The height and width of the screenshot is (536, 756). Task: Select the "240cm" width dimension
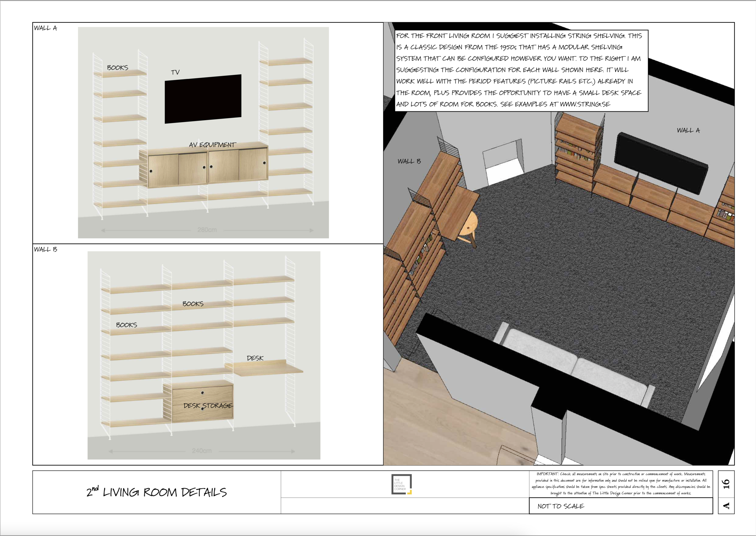point(202,450)
